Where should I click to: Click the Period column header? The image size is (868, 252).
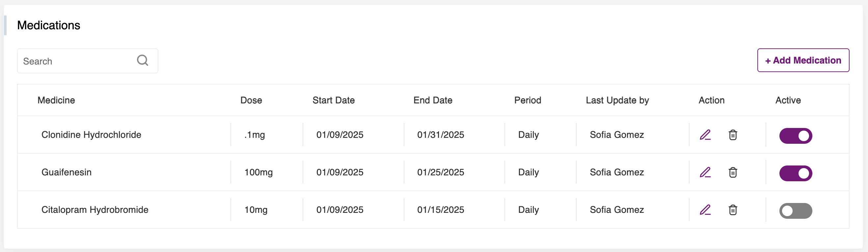[x=527, y=100]
